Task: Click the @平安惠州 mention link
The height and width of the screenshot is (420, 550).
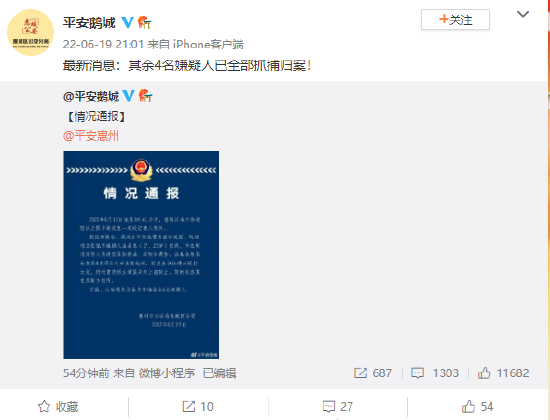Action: [91, 136]
